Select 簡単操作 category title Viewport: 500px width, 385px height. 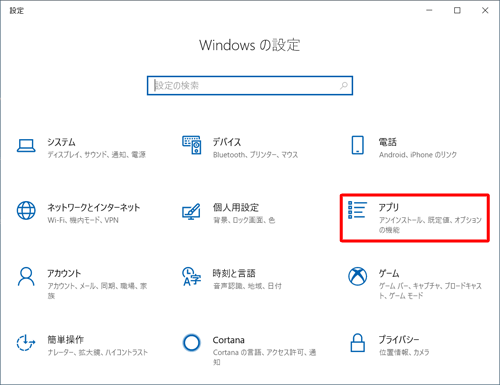click(65, 340)
